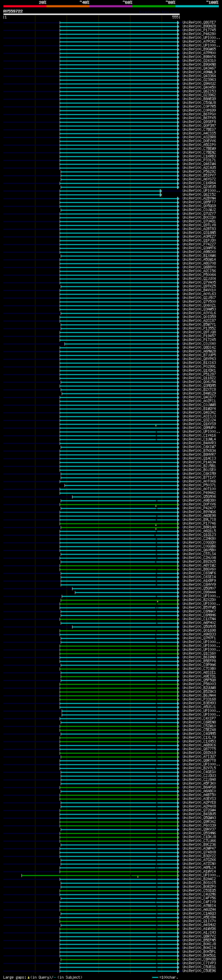
Task: Choose hit label UniRef100_P60339
Action: [x=199, y=825]
